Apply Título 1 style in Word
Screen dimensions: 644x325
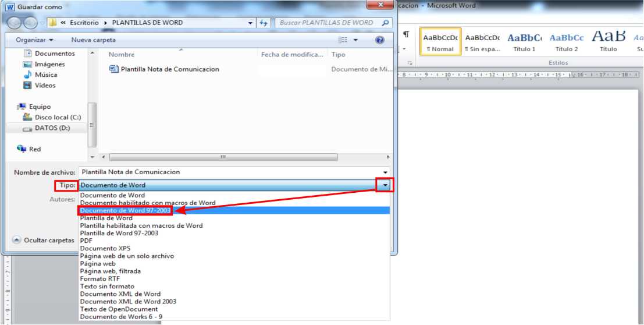525,41
